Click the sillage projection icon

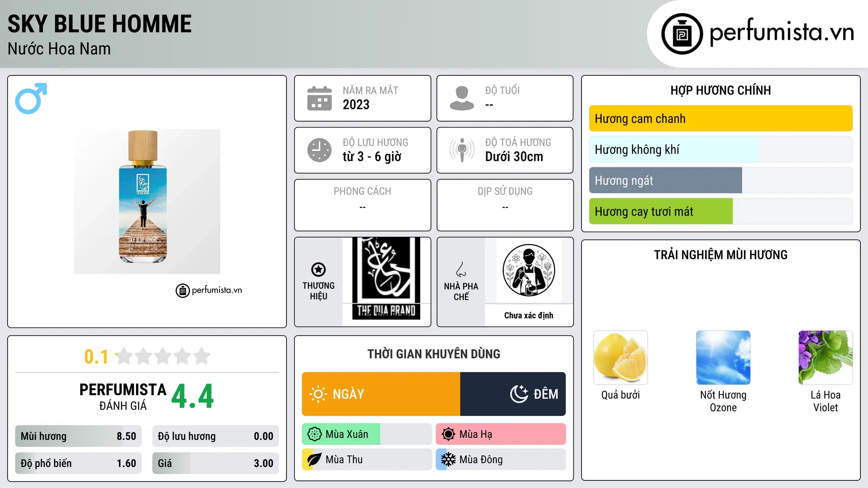(462, 150)
